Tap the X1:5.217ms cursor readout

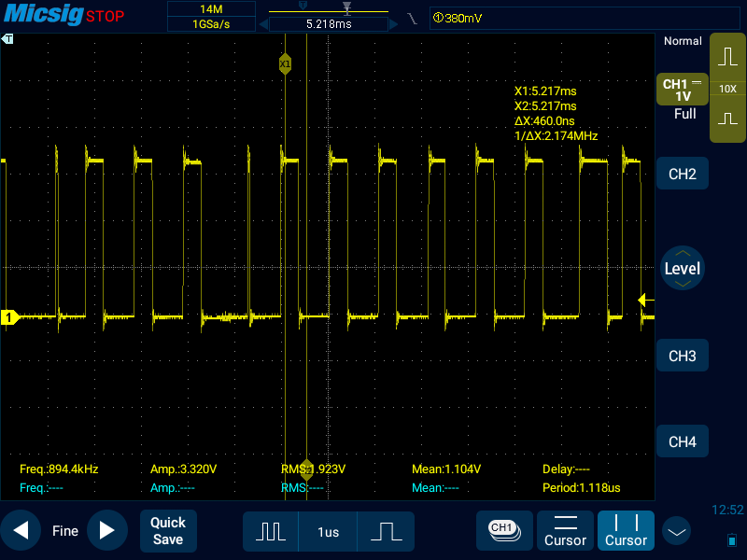click(x=545, y=91)
